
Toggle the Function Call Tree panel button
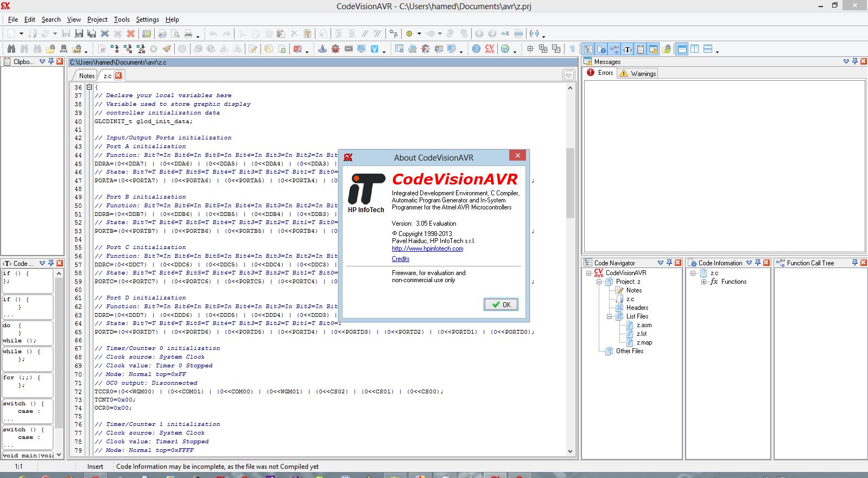614,49
